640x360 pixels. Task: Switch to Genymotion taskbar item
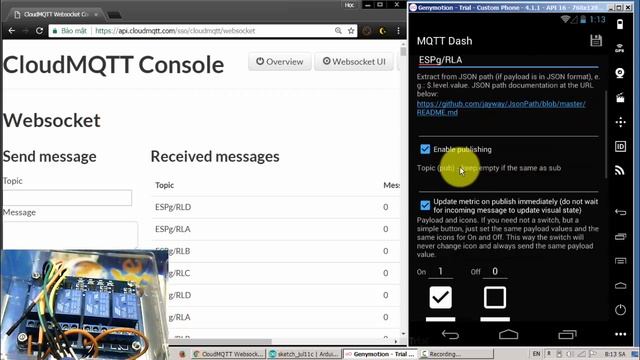380,354
